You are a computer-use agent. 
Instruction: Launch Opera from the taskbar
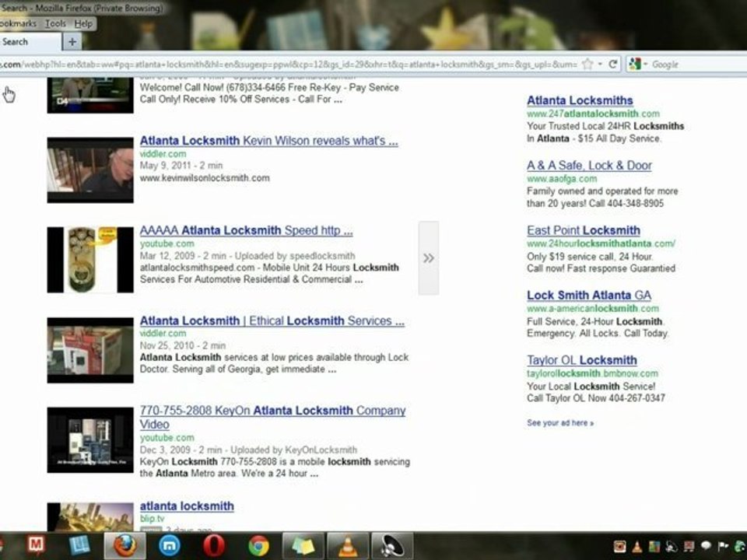click(x=214, y=546)
